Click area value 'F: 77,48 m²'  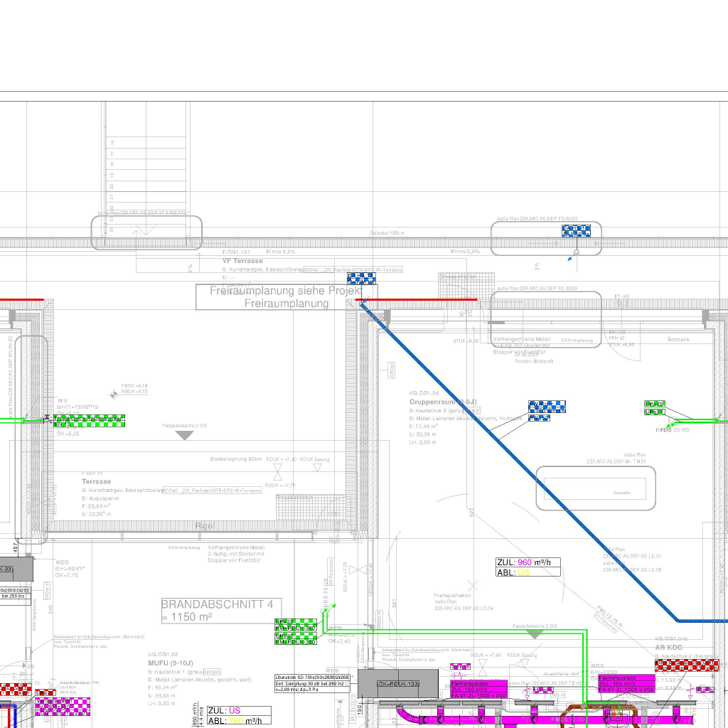(x=424, y=427)
